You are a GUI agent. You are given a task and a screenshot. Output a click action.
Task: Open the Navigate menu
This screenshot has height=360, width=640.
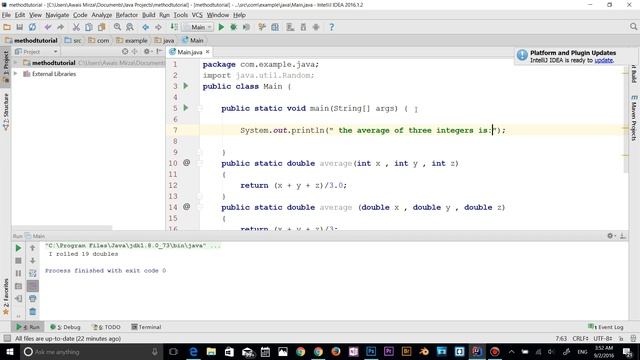pyautogui.click(x=57, y=15)
